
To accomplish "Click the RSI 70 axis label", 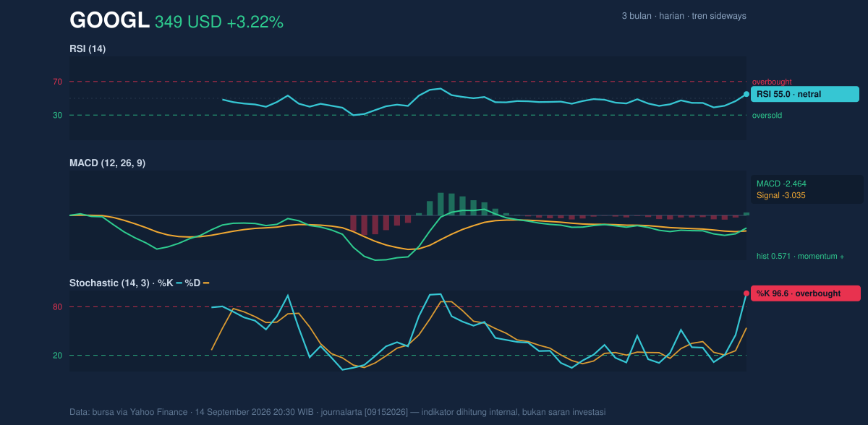I will tap(57, 82).
